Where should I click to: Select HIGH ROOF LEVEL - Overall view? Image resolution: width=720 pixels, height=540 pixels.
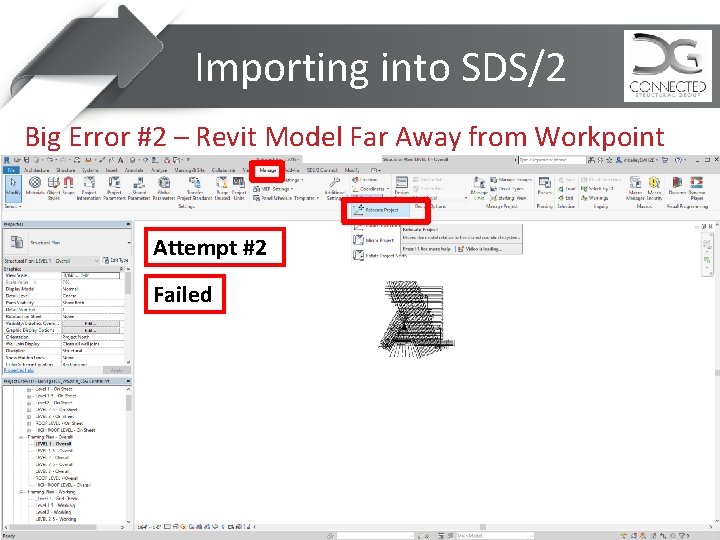(63, 485)
